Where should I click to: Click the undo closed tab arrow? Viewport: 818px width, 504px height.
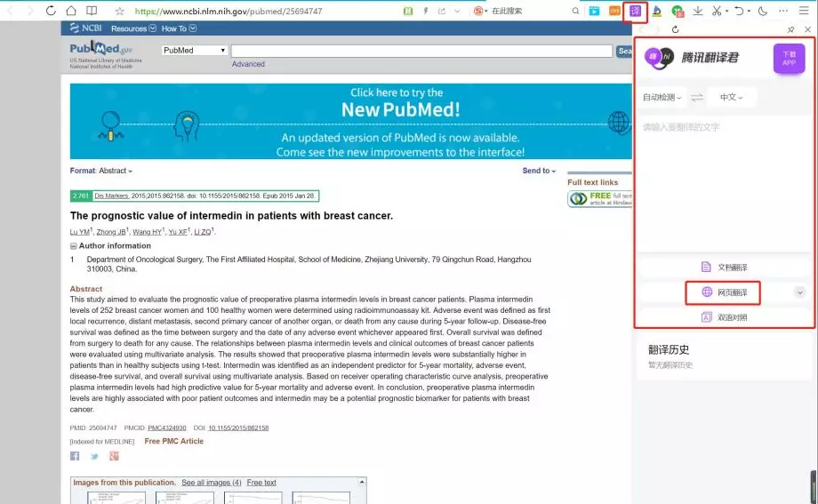[739, 11]
